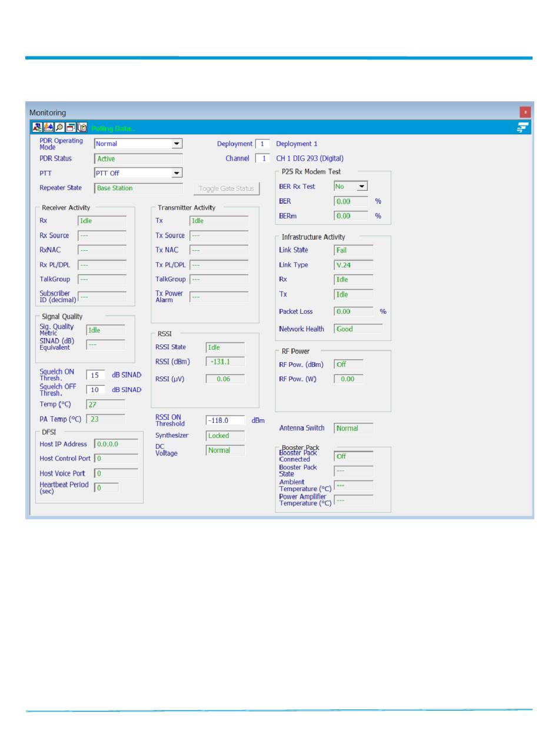Click the ABC text toolbar icon
Image resolution: width=559 pixels, height=756 pixels.
pos(36,127)
